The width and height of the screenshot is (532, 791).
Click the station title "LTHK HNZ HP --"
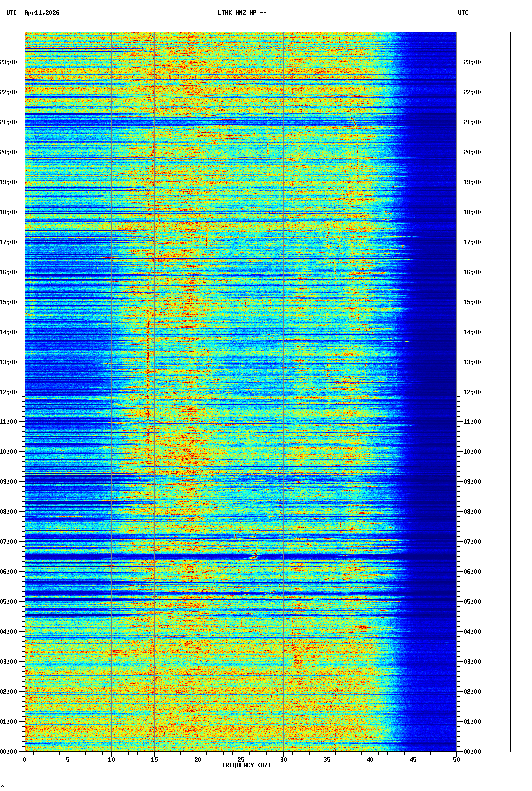pyautogui.click(x=242, y=13)
